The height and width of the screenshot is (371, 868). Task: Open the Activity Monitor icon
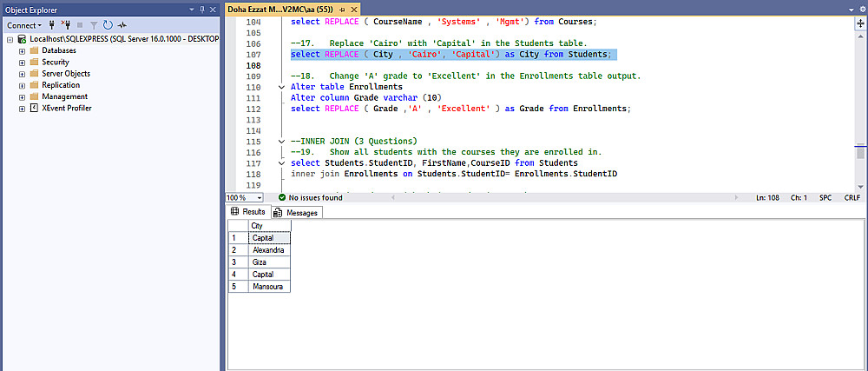(122, 25)
